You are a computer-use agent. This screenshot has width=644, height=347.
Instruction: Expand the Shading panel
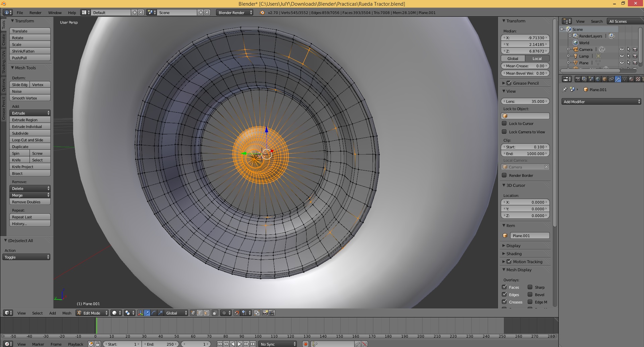pyautogui.click(x=514, y=254)
